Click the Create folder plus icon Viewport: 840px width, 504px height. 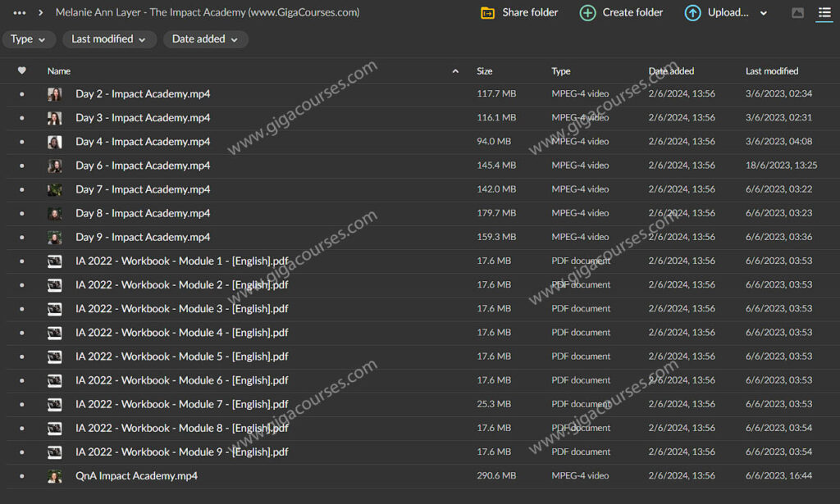coord(587,13)
